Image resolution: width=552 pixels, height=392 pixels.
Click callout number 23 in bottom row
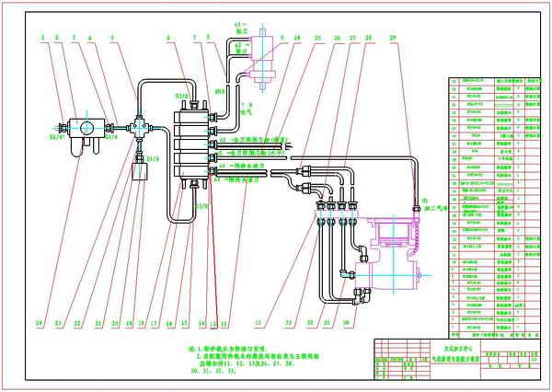[x=58, y=323]
